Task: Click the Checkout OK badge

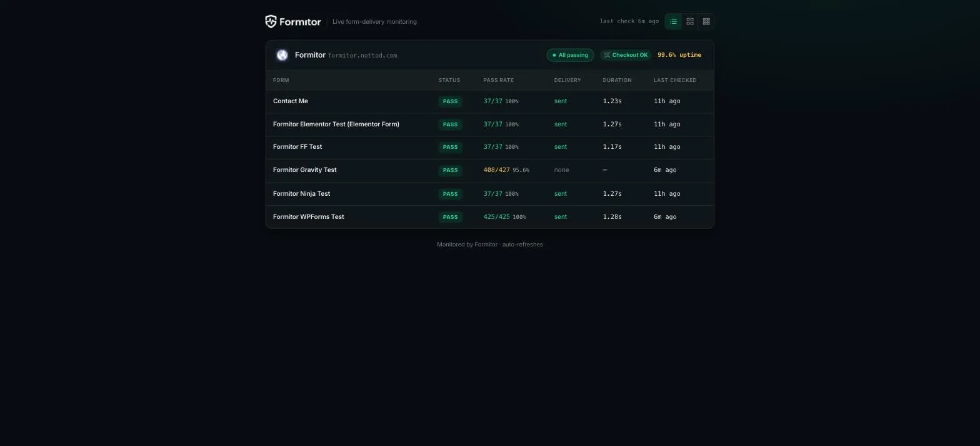Action: tap(626, 55)
